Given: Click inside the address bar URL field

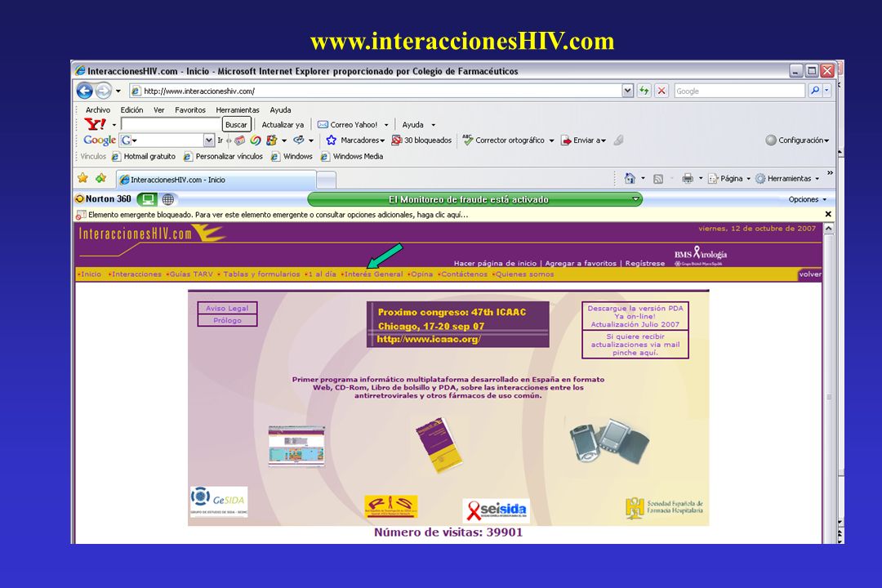Looking at the screenshot, I should 375,91.
